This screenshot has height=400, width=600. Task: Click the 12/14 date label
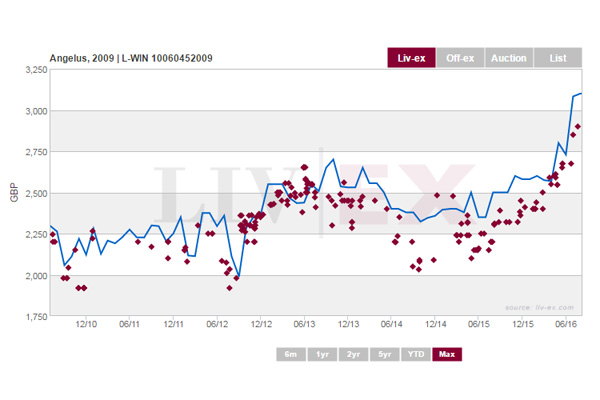(435, 324)
